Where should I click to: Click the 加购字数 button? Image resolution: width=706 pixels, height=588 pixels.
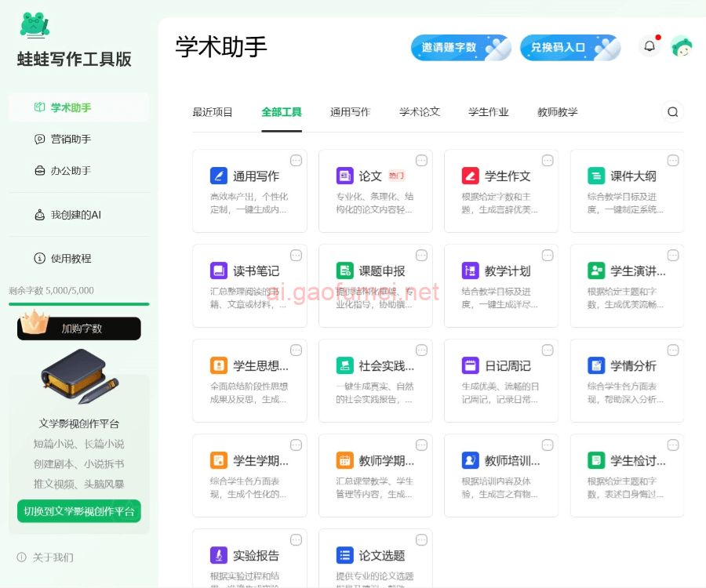pyautogui.click(x=79, y=328)
